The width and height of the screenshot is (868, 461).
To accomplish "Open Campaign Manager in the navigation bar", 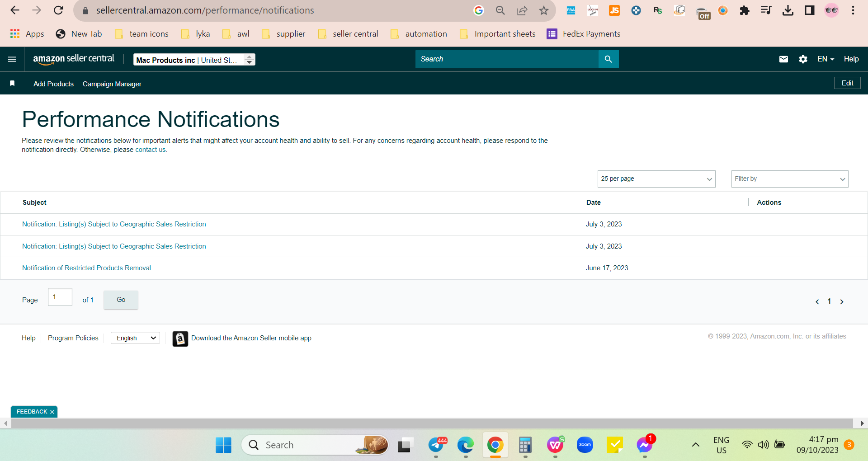I will pos(112,84).
